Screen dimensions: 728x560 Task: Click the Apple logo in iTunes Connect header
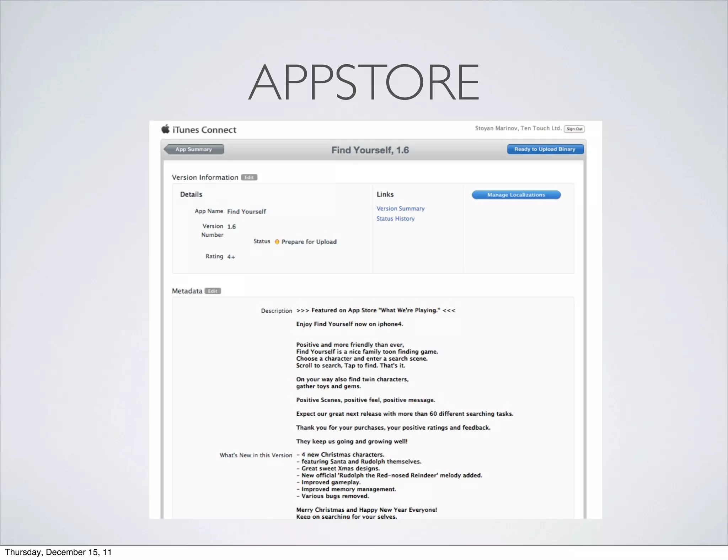point(165,129)
